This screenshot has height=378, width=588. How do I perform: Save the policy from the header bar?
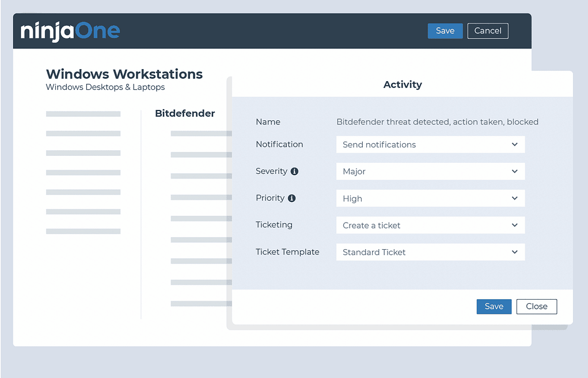pos(445,30)
